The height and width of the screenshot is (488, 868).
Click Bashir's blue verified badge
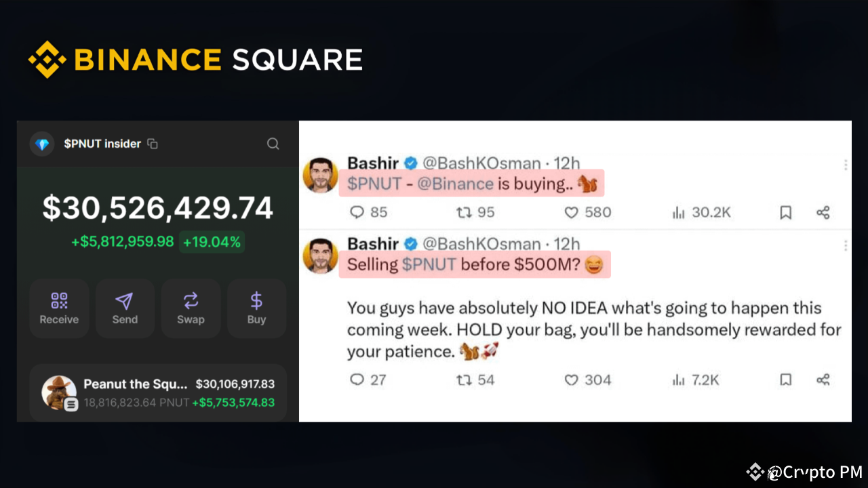click(410, 163)
